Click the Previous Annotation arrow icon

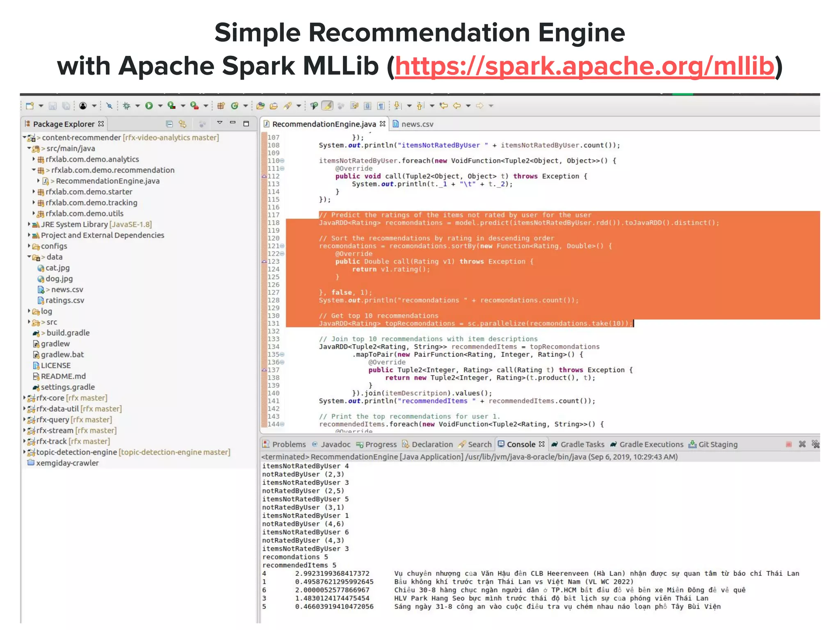pyautogui.click(x=420, y=106)
